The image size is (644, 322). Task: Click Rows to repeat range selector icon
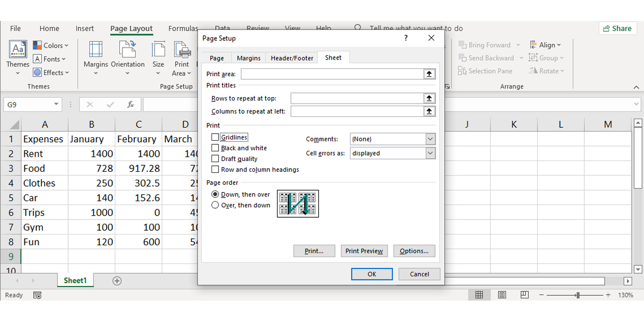(x=429, y=98)
